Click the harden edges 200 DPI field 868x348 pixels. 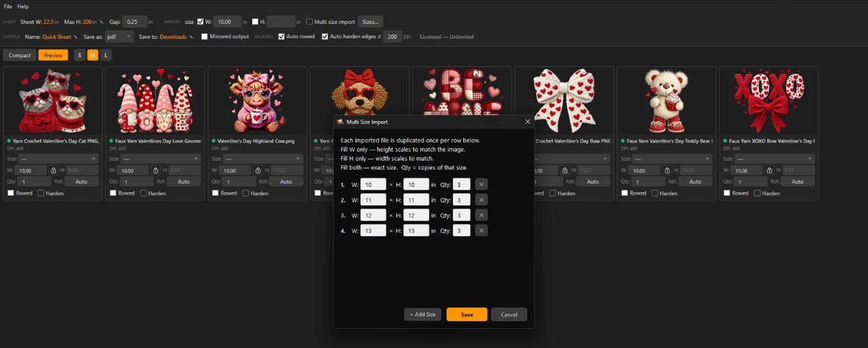tap(392, 37)
